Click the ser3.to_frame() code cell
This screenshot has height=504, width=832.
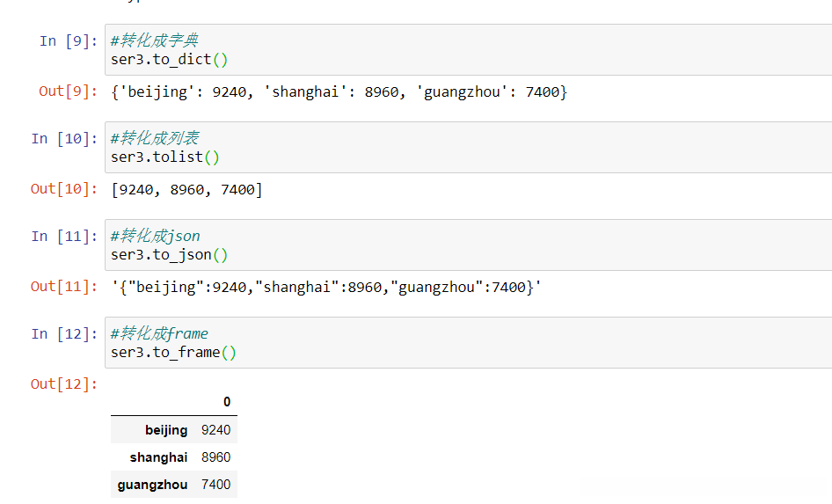click(466, 343)
